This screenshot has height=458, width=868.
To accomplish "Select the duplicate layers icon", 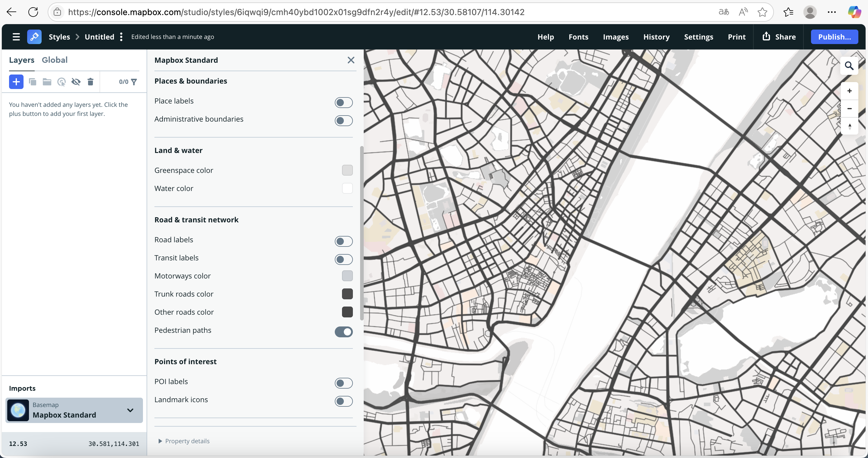I will click(32, 81).
